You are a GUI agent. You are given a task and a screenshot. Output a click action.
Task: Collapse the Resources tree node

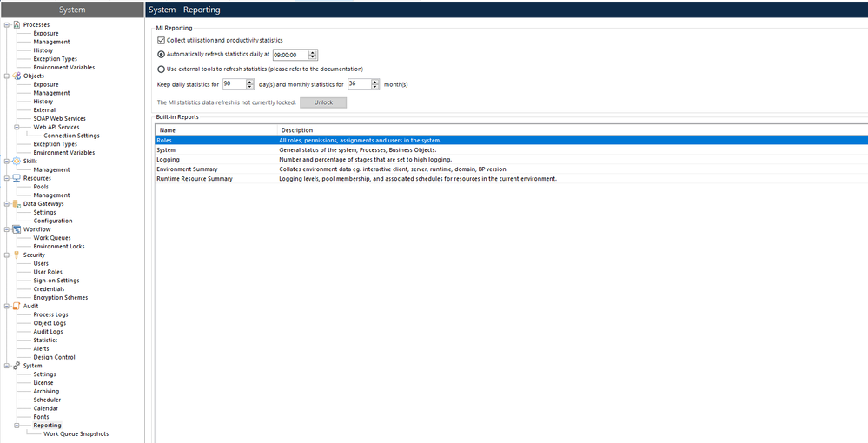pyautogui.click(x=7, y=178)
